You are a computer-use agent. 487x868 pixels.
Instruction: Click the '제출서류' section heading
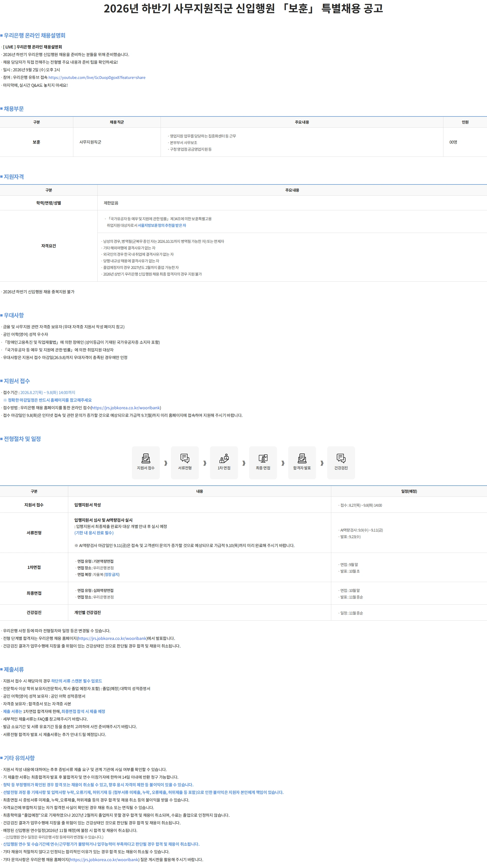tap(14, 670)
